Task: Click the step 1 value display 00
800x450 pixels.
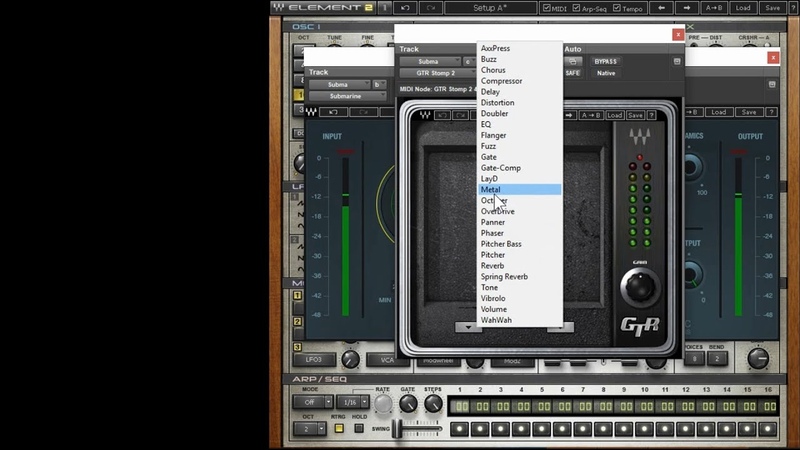Action: click(x=462, y=407)
